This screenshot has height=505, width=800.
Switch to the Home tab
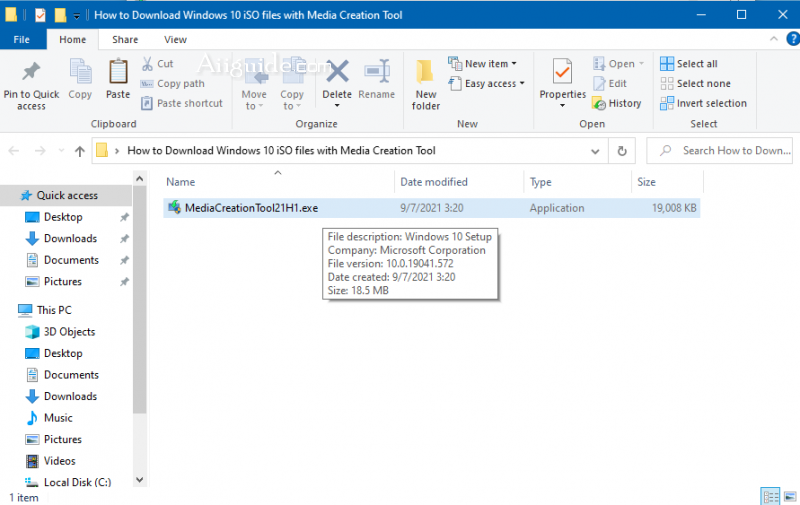[72, 39]
